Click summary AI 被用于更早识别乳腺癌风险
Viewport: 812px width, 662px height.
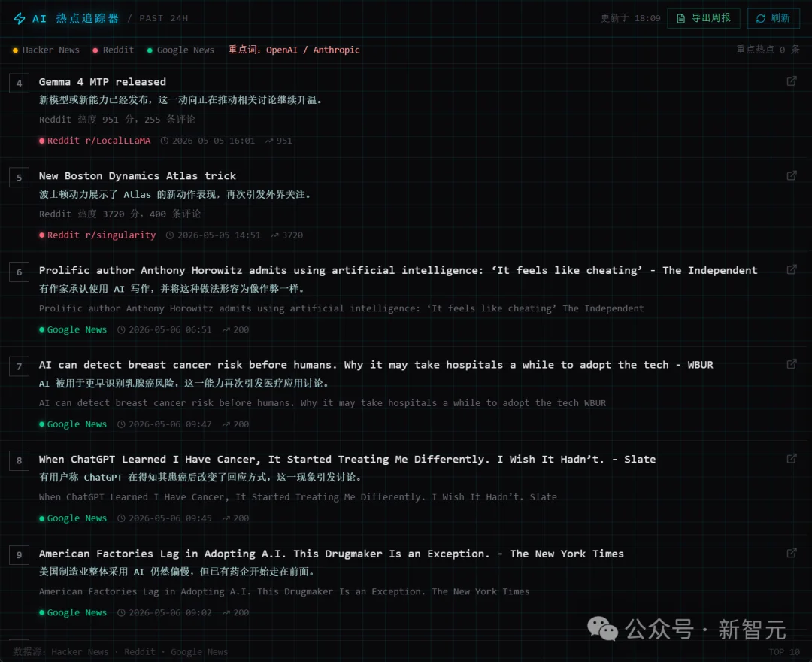point(184,384)
